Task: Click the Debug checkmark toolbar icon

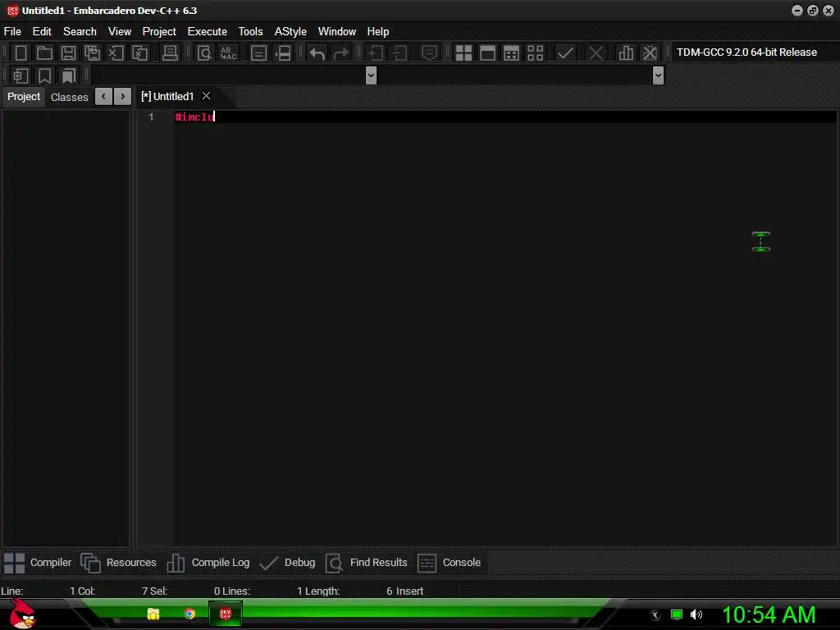Action: [x=565, y=52]
